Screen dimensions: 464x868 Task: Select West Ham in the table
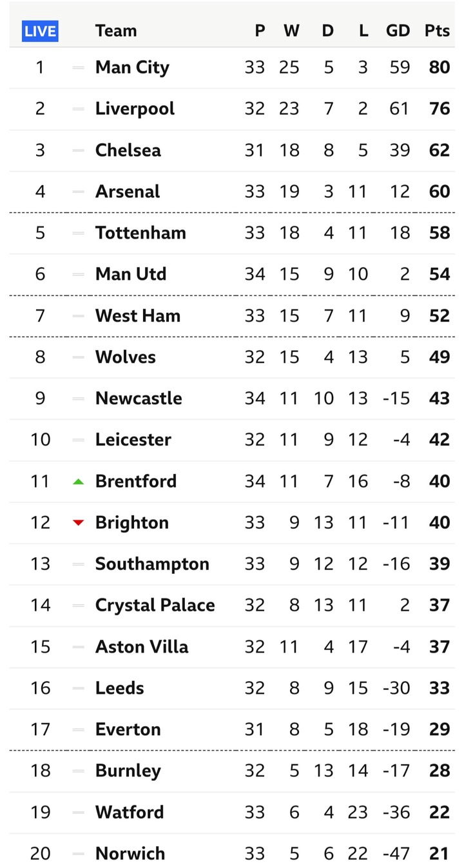(x=138, y=315)
